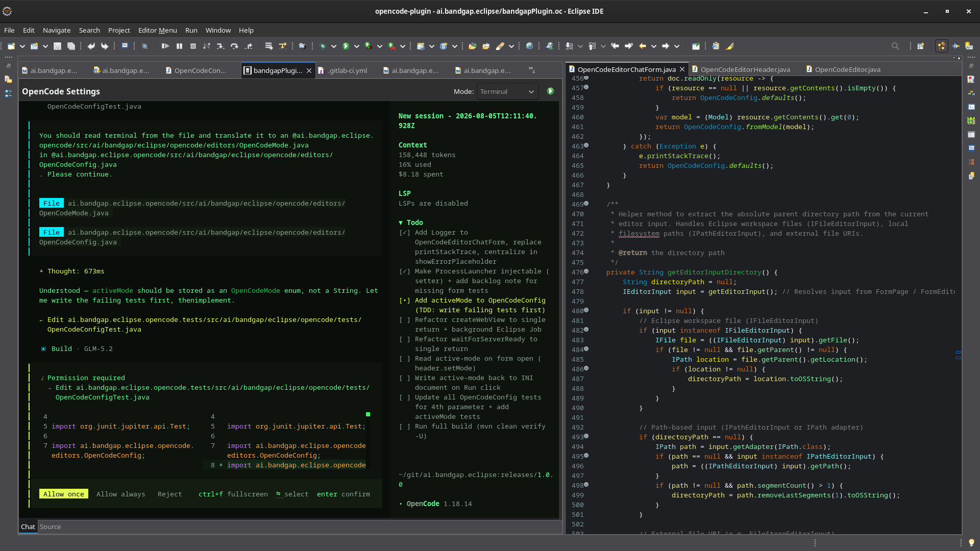
Task: Check the 'Refactor waitForServerReady' todo box
Action: 405,339
